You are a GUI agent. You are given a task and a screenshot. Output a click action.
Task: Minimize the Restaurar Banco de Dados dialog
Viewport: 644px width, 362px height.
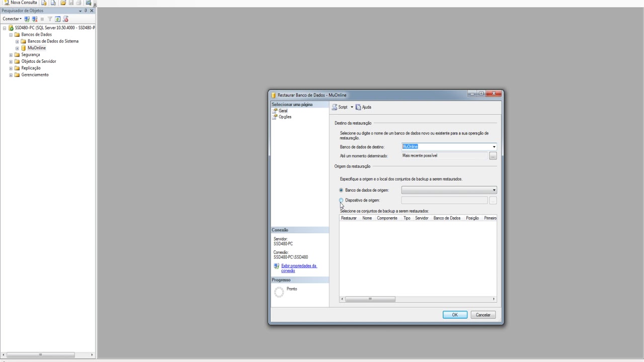pyautogui.click(x=472, y=94)
